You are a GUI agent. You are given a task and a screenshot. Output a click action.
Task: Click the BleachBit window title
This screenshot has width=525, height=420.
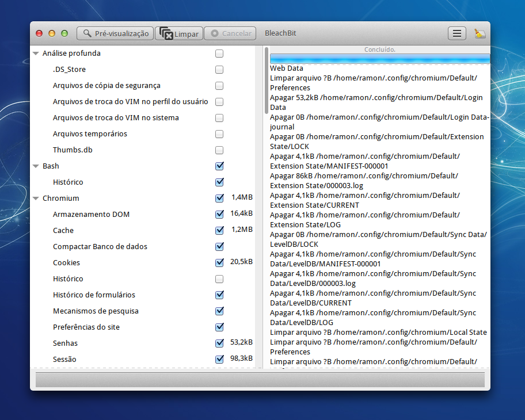(x=280, y=33)
